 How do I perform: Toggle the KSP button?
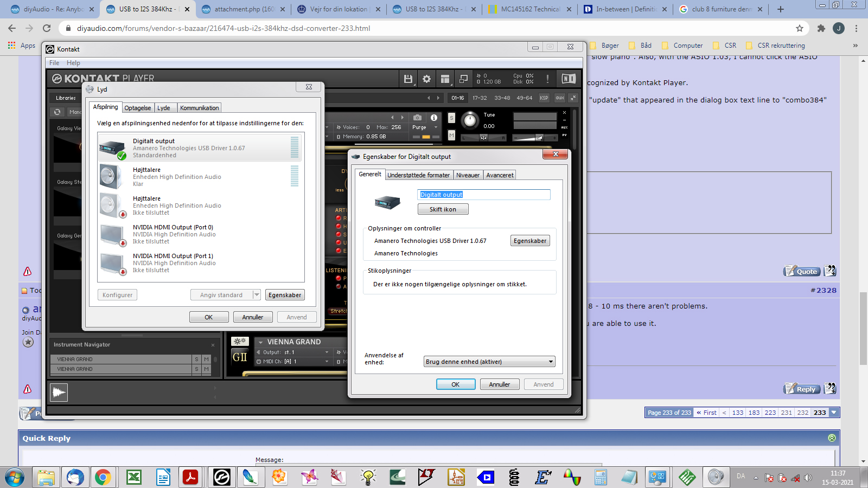point(544,98)
